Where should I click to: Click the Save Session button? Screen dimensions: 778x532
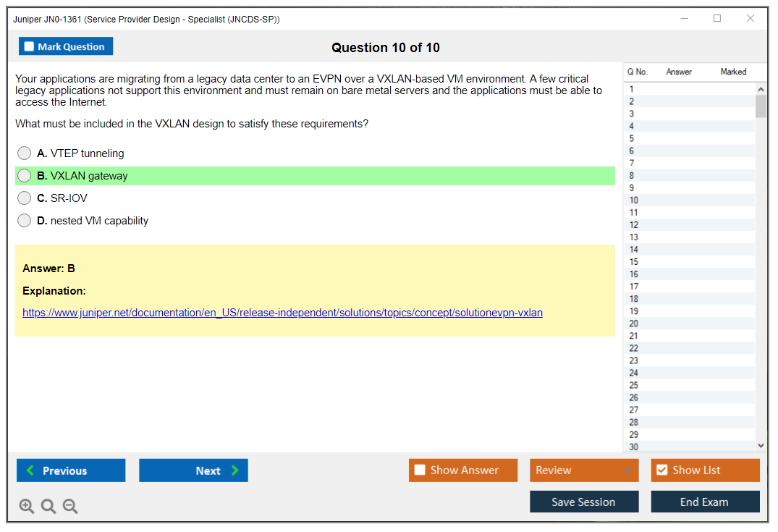coord(583,502)
